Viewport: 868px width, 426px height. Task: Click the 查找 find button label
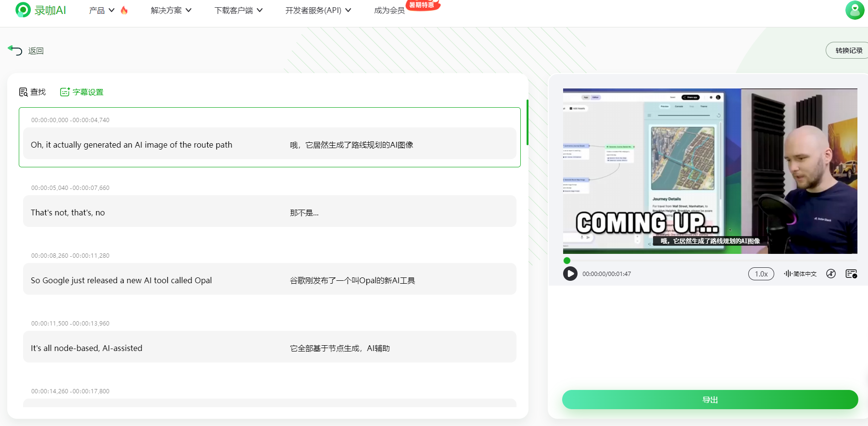38,92
